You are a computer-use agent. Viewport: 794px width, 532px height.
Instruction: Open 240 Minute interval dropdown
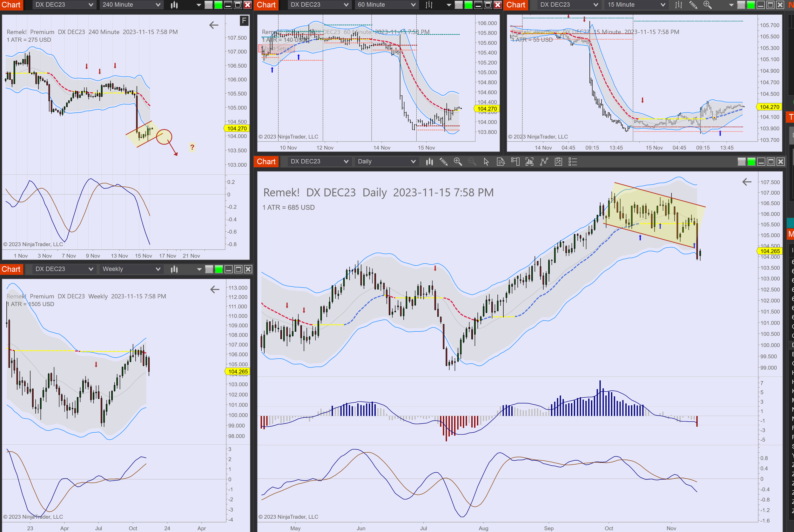click(x=131, y=5)
